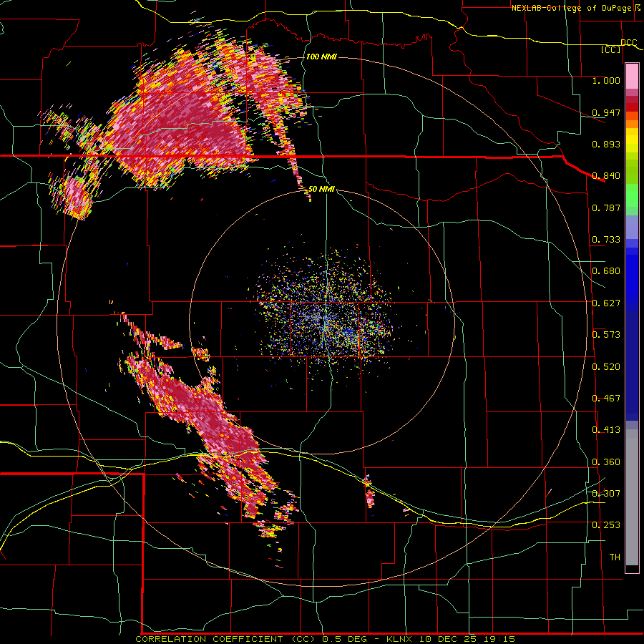Click the DCC label above the scale
Screen dimensions: 644x644
tap(629, 42)
